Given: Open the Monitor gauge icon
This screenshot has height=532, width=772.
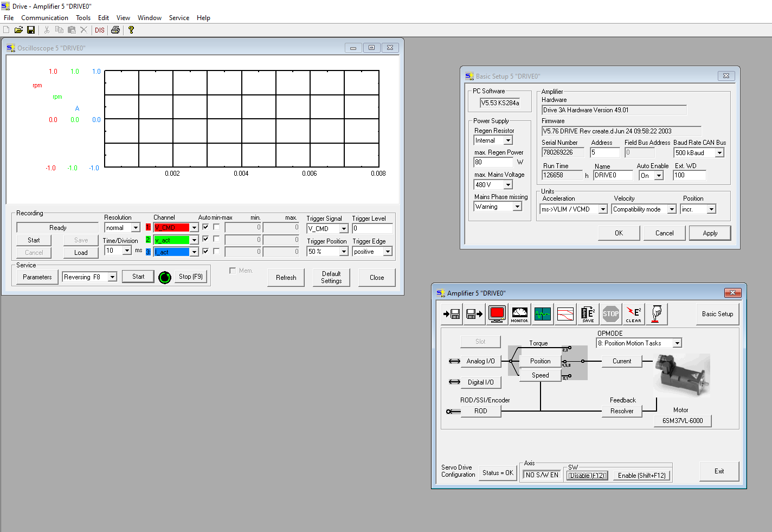Looking at the screenshot, I should click(x=519, y=314).
